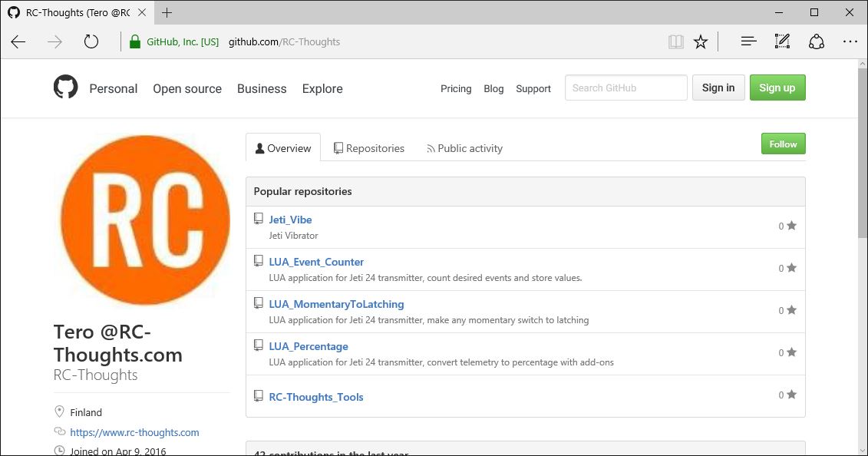Visit https://www.rc-thoughts.com website link
Image resolution: width=868 pixels, height=456 pixels.
134,432
